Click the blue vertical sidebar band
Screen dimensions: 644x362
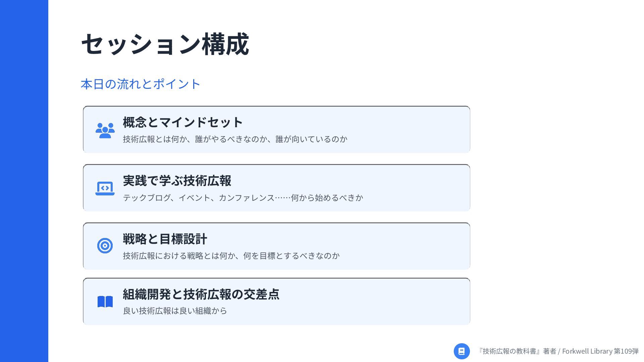[24, 181]
